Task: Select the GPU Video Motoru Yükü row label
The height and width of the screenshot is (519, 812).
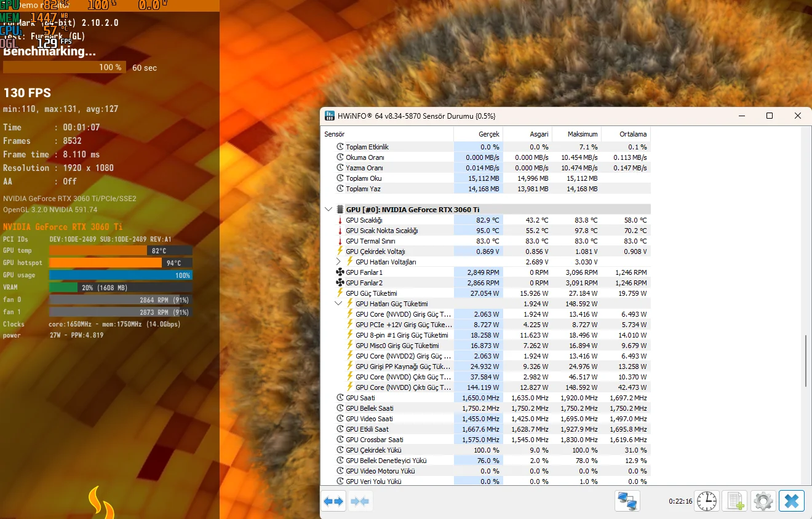Action: click(380, 471)
